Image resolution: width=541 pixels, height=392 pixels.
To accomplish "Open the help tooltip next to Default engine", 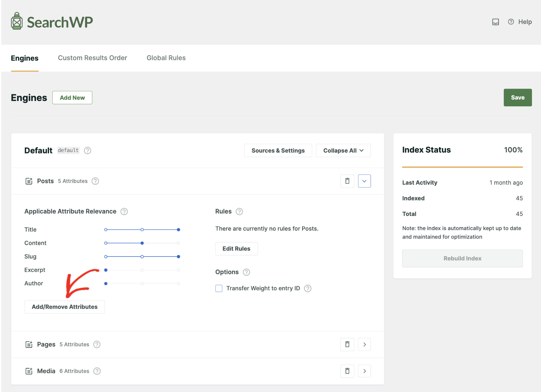I will click(x=87, y=150).
